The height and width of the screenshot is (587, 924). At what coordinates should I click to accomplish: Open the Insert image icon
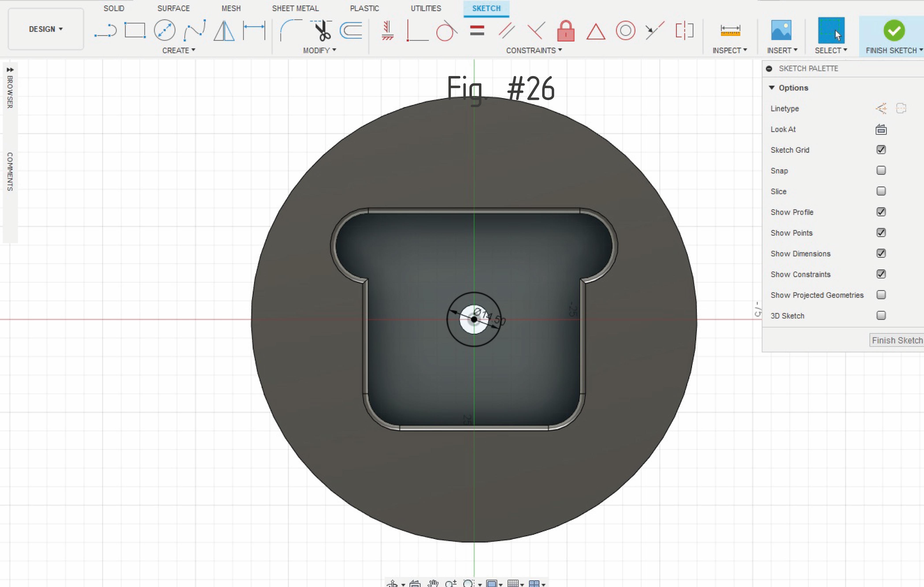781,30
